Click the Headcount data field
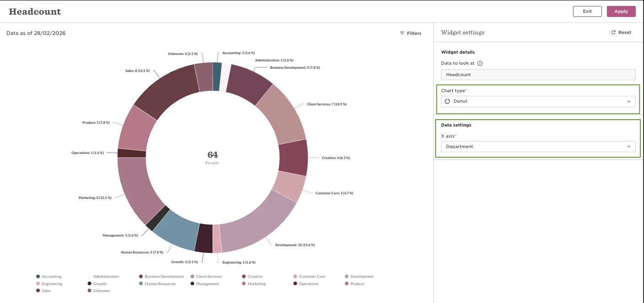This screenshot has width=644, height=303. [x=538, y=74]
